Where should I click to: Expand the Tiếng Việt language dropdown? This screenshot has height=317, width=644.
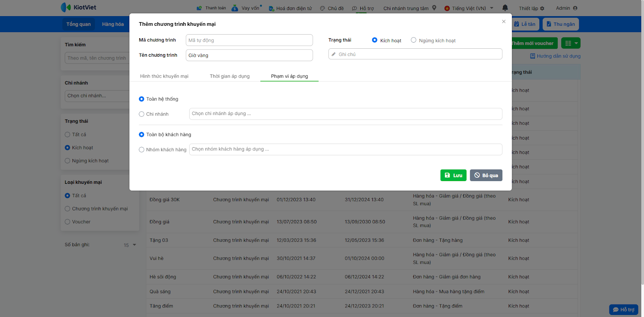click(491, 8)
